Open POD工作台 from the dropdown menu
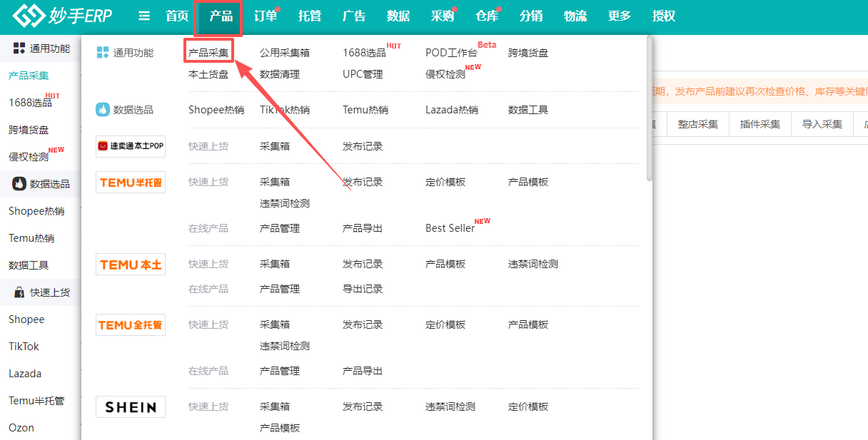Viewport: 868px width, 440px height. pos(451,53)
